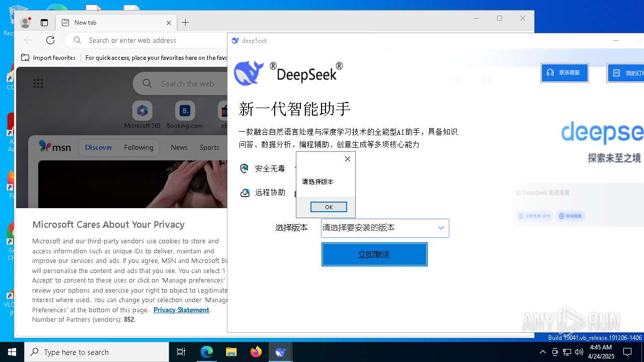Open Edge tab actions menu icon
Image resolution: width=644 pixels, height=362 pixels.
(x=44, y=23)
